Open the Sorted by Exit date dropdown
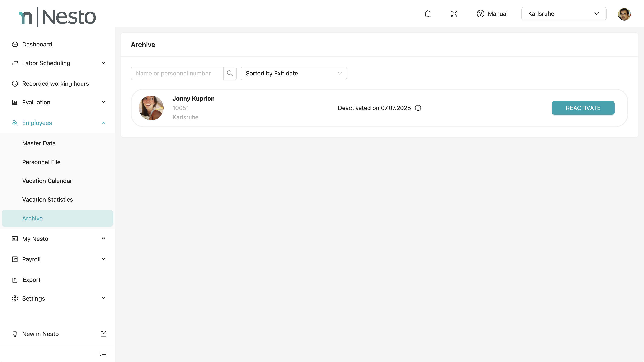 [293, 73]
